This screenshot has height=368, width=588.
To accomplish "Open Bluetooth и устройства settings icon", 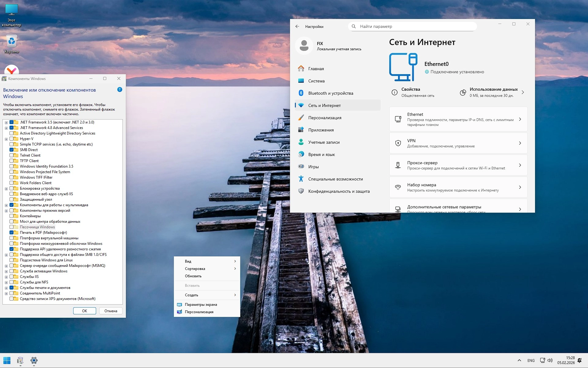I will point(301,93).
